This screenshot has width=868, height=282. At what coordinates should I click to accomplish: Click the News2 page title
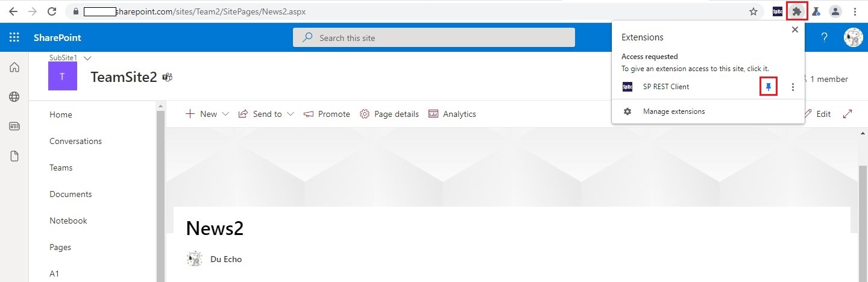(x=215, y=228)
